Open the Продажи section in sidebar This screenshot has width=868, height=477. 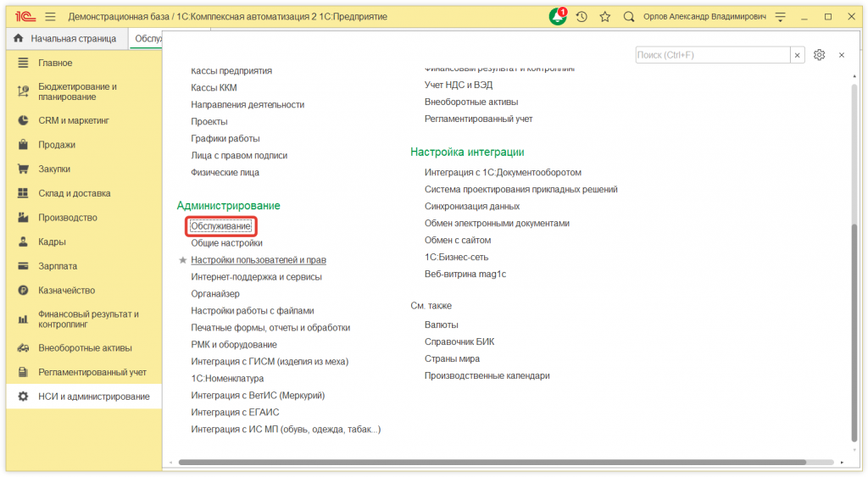click(57, 145)
